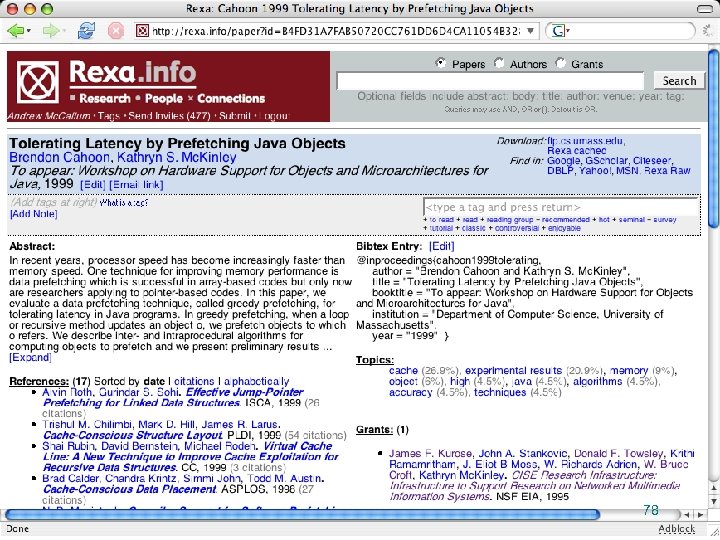Screen dimensions: 720x540
Task: Open the address bar history dropdown arrow
Action: (530, 31)
